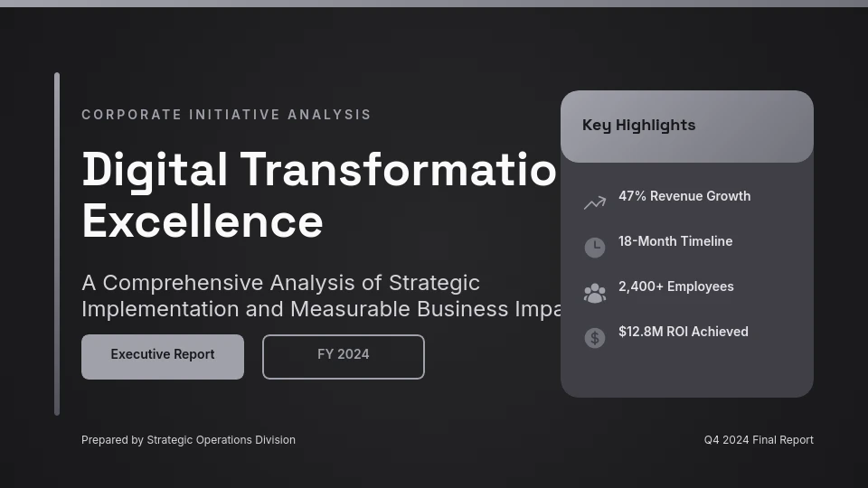Screen dimensions: 868x488
Task: Select the FY 2024 outlined button
Action: pyautogui.click(x=343, y=356)
